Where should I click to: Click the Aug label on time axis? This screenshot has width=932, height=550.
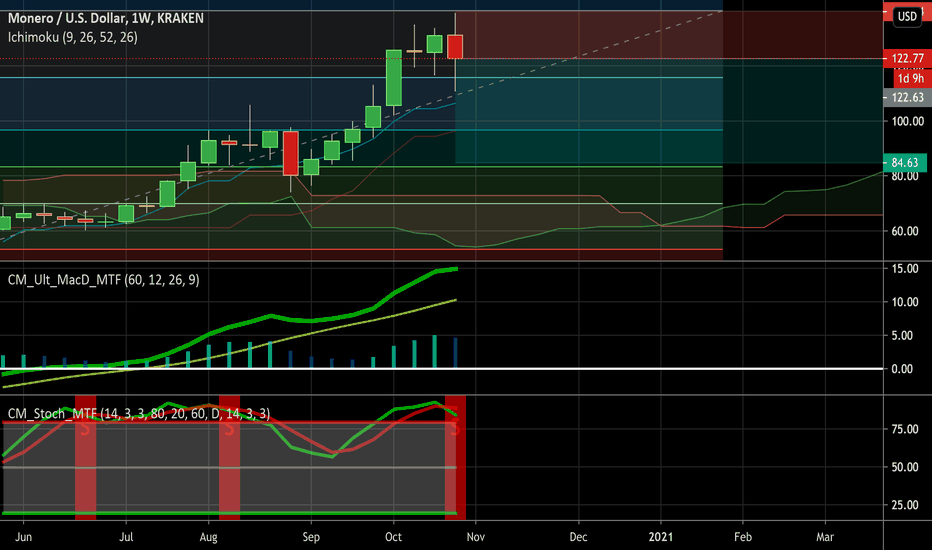[209, 537]
